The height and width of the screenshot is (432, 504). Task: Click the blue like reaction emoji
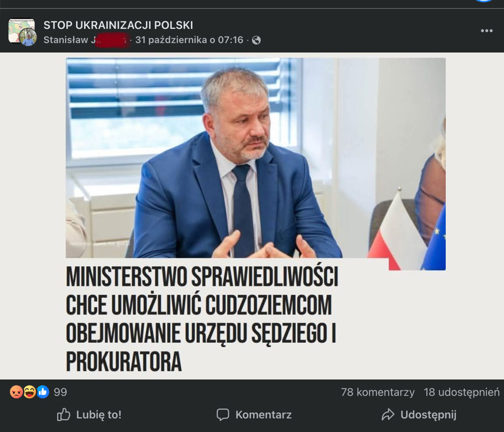[43, 392]
